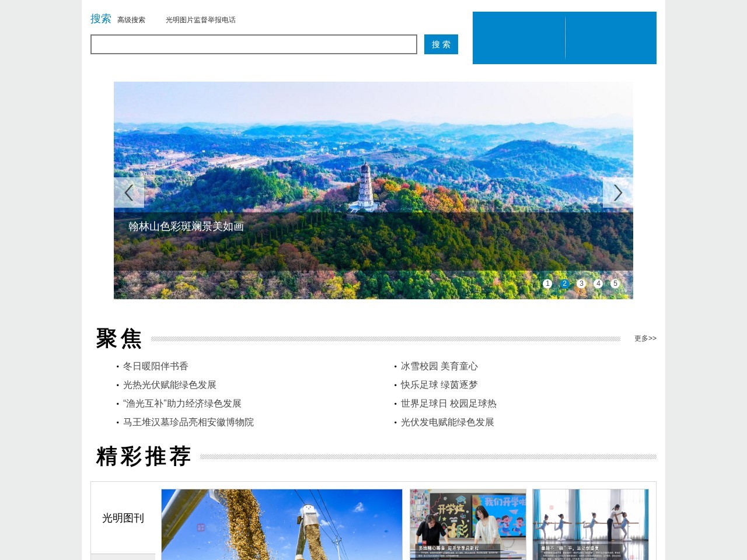Click the carousel next arrow

pos(617,192)
